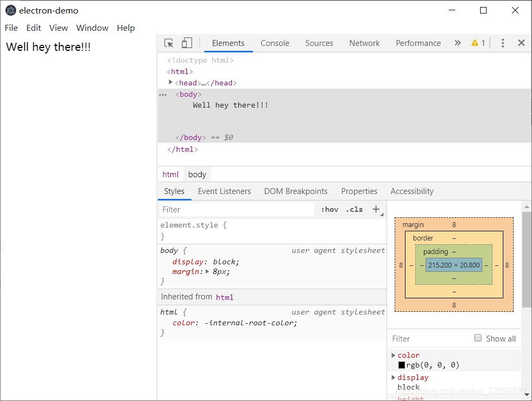
Task: Open more DevTools tabs with chevron icon
Action: pos(457,43)
